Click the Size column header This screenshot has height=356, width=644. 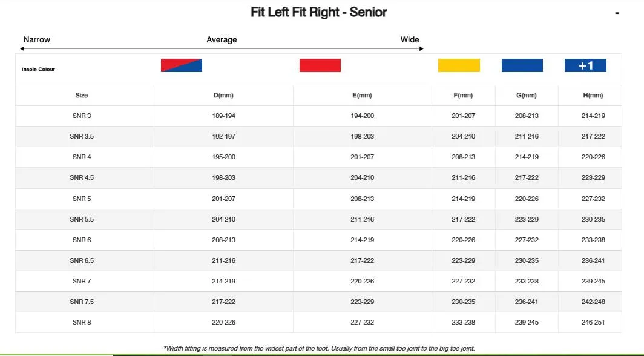coord(81,95)
